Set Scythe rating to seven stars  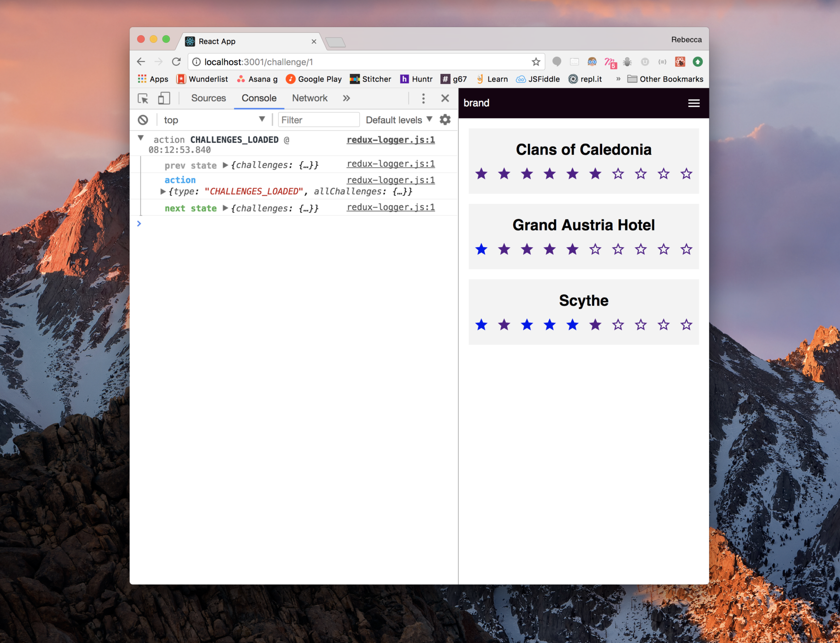tap(618, 325)
